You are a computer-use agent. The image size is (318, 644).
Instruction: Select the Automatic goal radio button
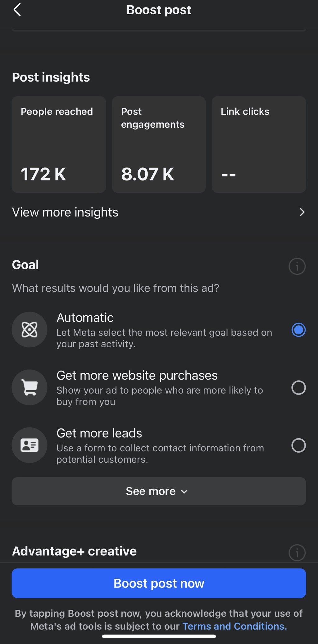pyautogui.click(x=298, y=330)
